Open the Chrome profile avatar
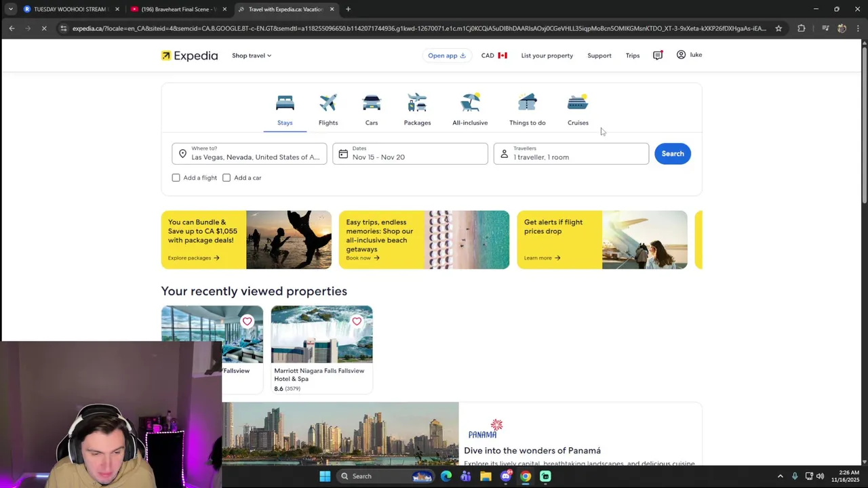Screen dimensions: 868x488 (842, 28)
